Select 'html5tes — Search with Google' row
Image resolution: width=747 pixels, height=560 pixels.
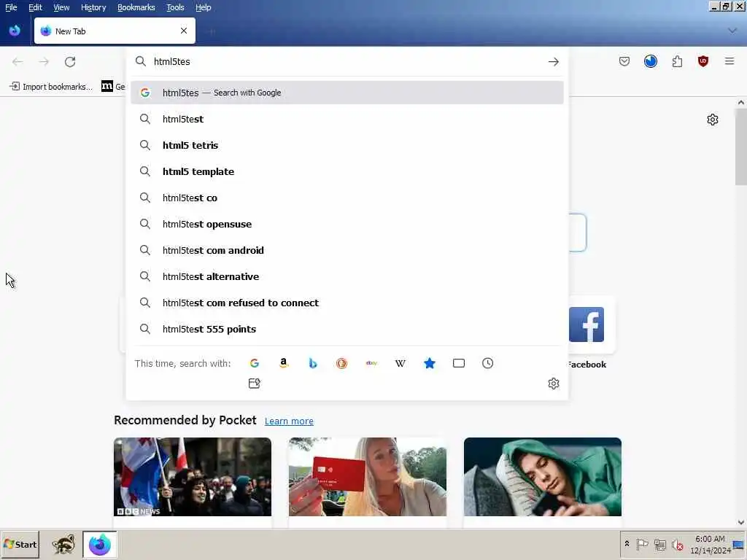pos(347,93)
